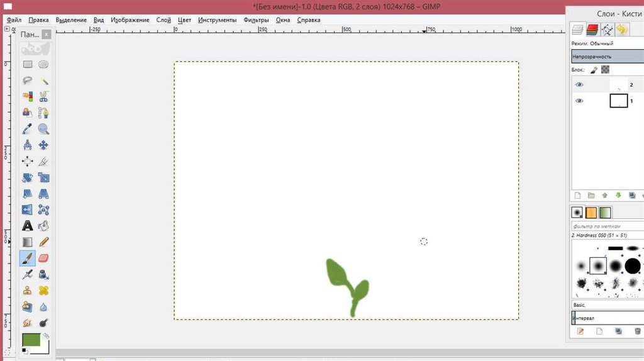
Task: Activate the Zoom magnifier tool
Action: (43, 129)
